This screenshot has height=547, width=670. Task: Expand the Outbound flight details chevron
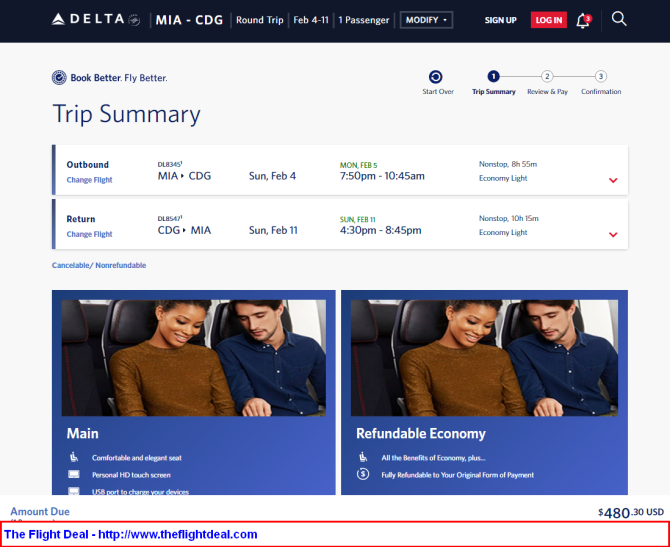click(613, 180)
